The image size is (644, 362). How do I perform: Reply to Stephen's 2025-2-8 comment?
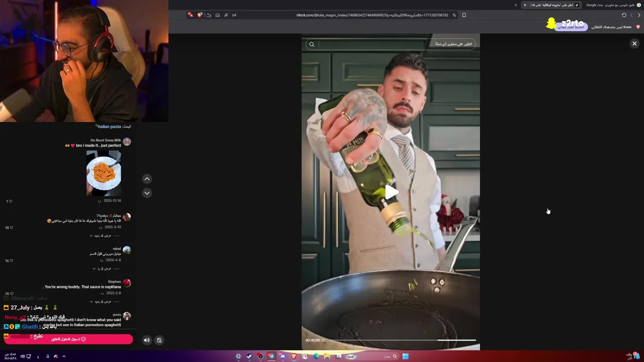click(x=102, y=293)
